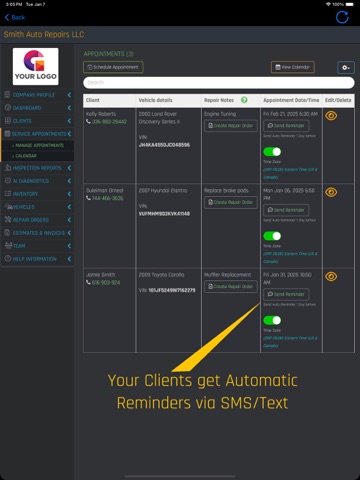The height and width of the screenshot is (480, 360).
Task: Disable auto reminder for Engine Tuning appointment
Action: tap(272, 152)
